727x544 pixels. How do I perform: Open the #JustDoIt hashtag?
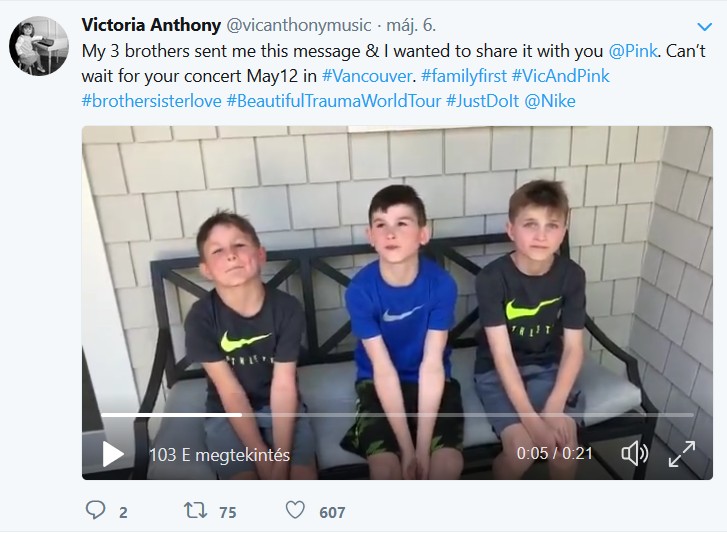482,101
